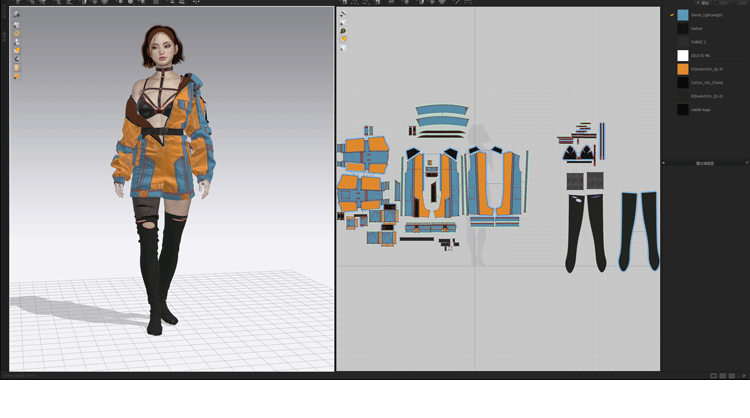The image size is (750, 418).
Task: Click leftmost layout icon in bottom-right status bar
Action: point(713,376)
